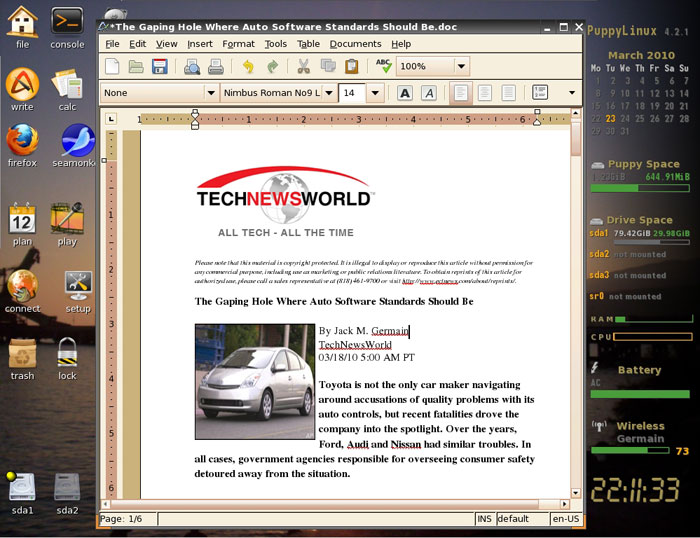Toggle INS insert mode in status bar

coord(484,519)
